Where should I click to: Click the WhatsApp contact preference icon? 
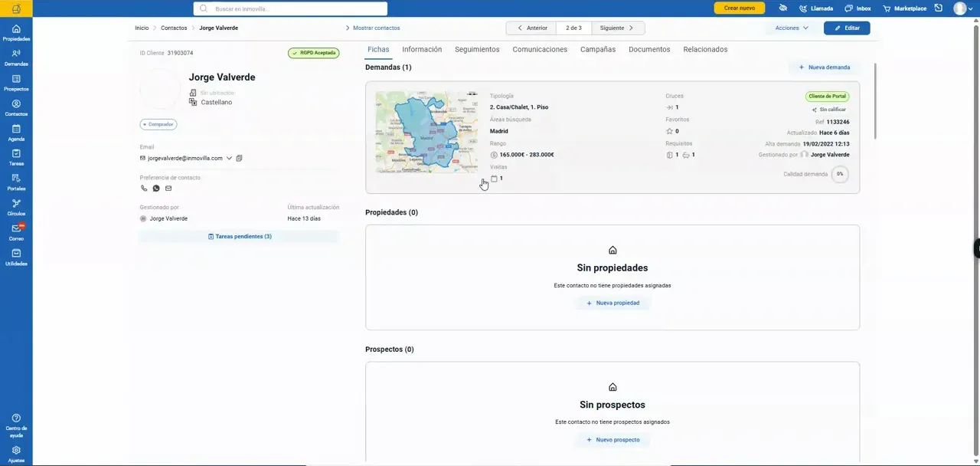coord(156,189)
